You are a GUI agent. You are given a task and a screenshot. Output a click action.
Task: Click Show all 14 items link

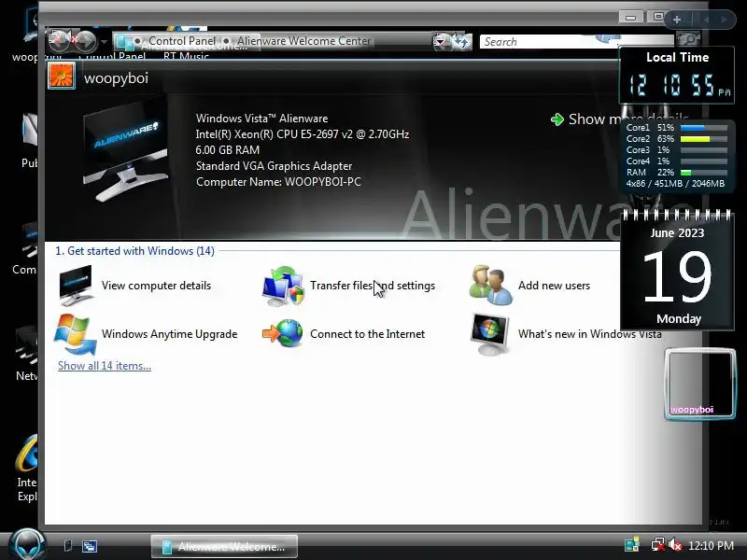pos(105,366)
